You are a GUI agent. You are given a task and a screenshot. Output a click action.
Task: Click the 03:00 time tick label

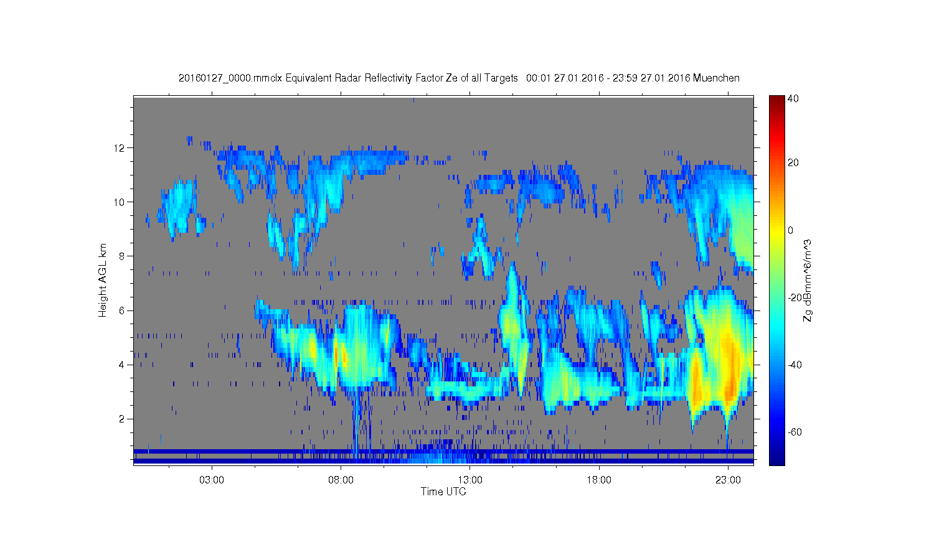click(212, 480)
